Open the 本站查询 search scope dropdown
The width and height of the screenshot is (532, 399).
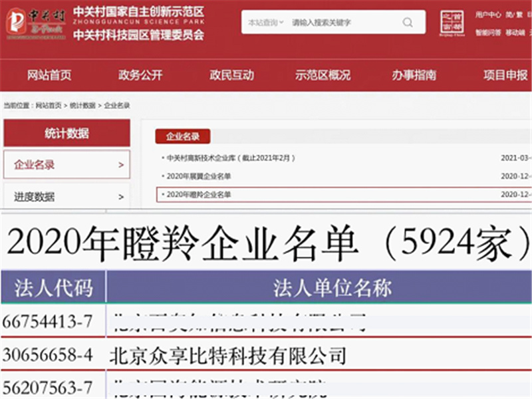tap(265, 23)
